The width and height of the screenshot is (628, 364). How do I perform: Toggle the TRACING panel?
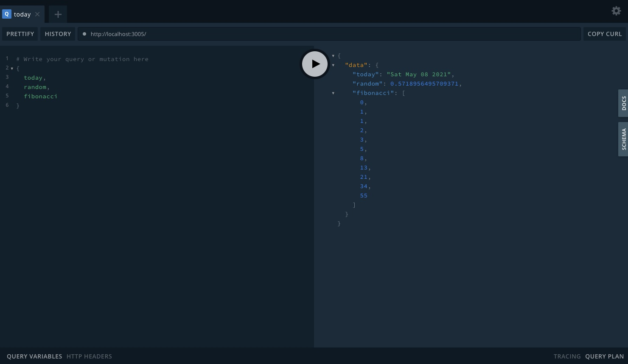567,356
